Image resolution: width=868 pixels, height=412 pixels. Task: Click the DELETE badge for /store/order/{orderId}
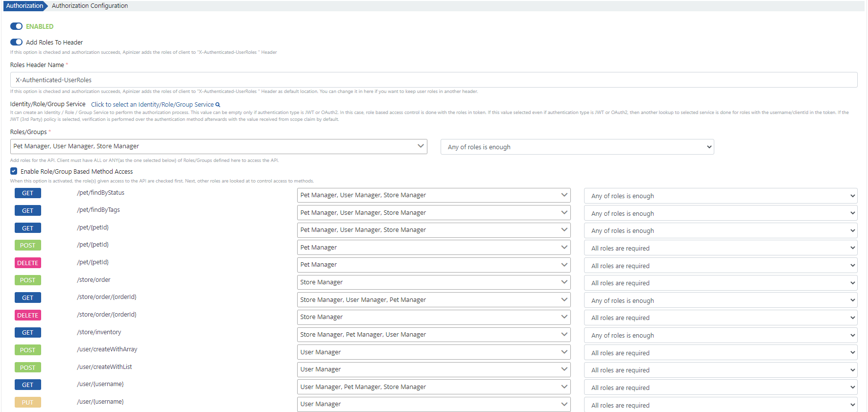pos(27,315)
